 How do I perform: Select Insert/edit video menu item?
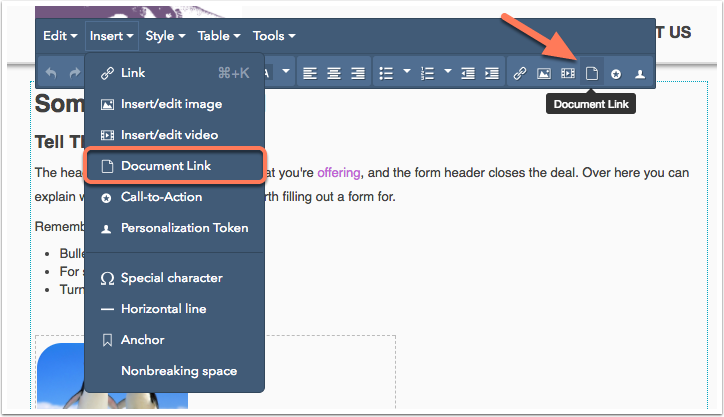point(175,135)
